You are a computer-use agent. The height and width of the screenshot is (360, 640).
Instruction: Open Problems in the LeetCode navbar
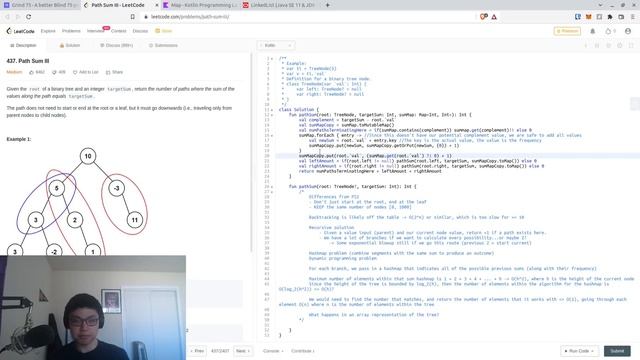(x=71, y=31)
